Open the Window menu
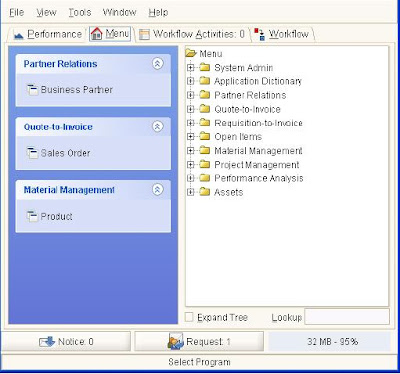The image size is (400, 374). (119, 13)
